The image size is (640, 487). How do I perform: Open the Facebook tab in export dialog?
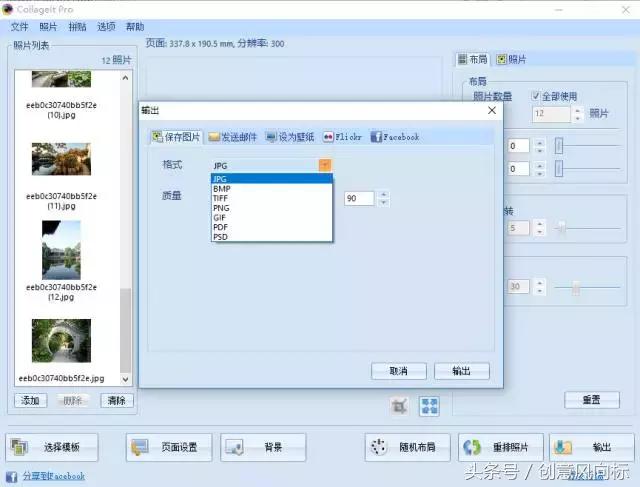click(395, 137)
